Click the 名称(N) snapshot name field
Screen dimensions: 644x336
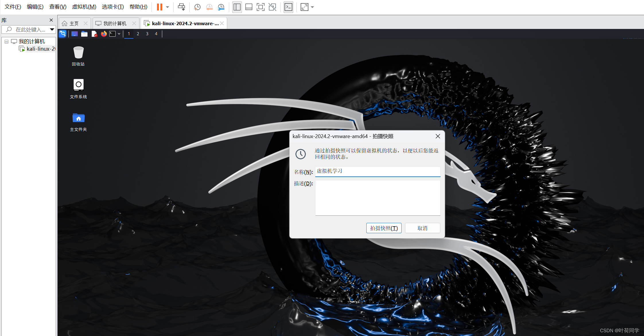coord(378,171)
